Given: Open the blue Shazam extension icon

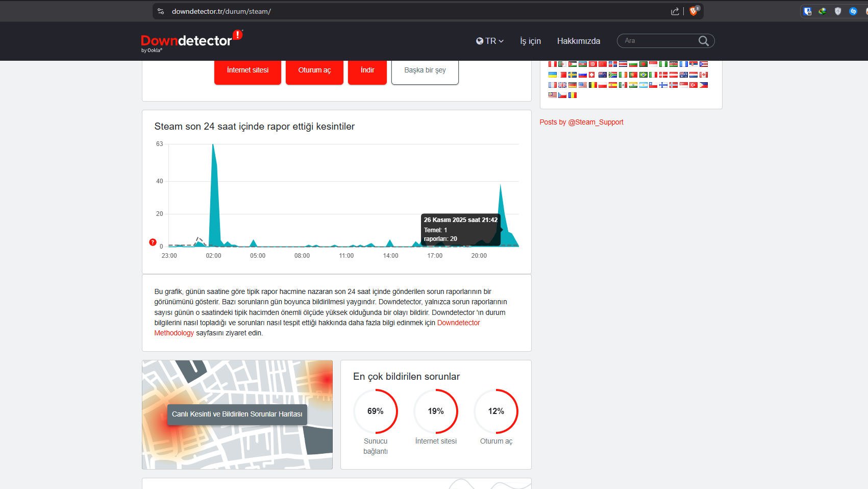Looking at the screenshot, I should [x=853, y=11].
